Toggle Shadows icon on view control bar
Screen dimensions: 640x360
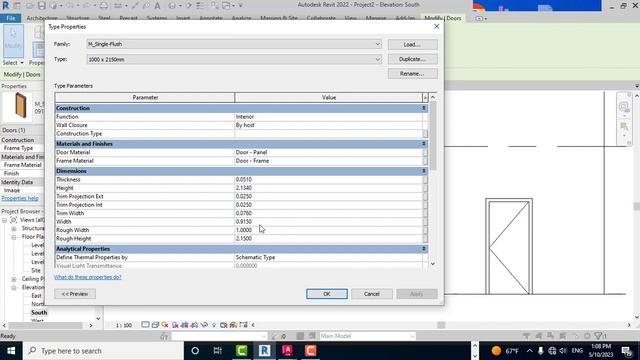[x=175, y=325]
